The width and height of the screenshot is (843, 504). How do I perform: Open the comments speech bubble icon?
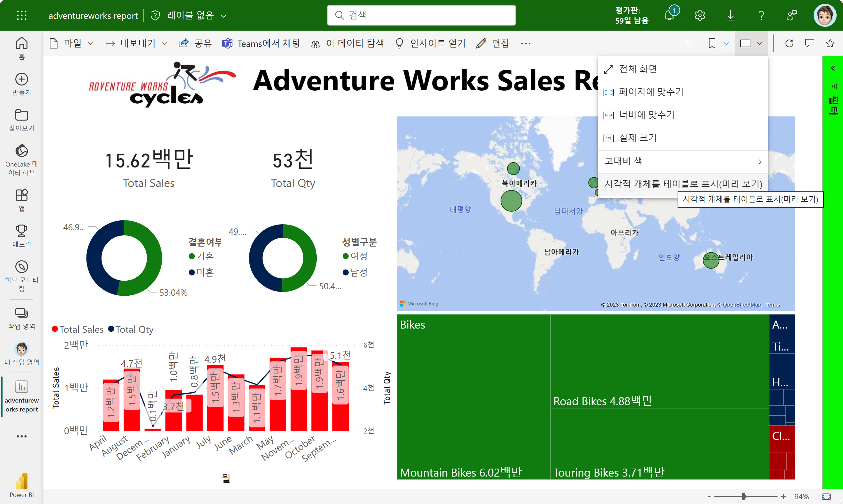[810, 43]
